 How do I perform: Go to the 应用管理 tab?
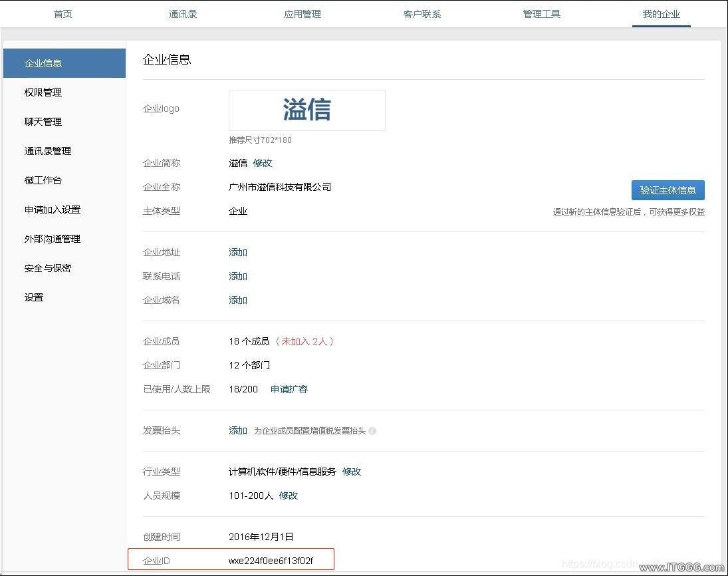[303, 14]
